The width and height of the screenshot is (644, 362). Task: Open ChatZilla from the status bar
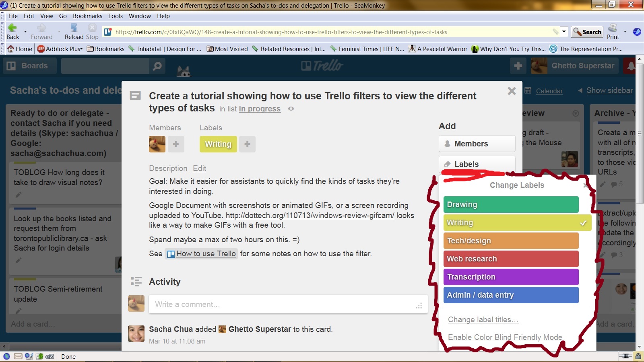tap(50, 356)
